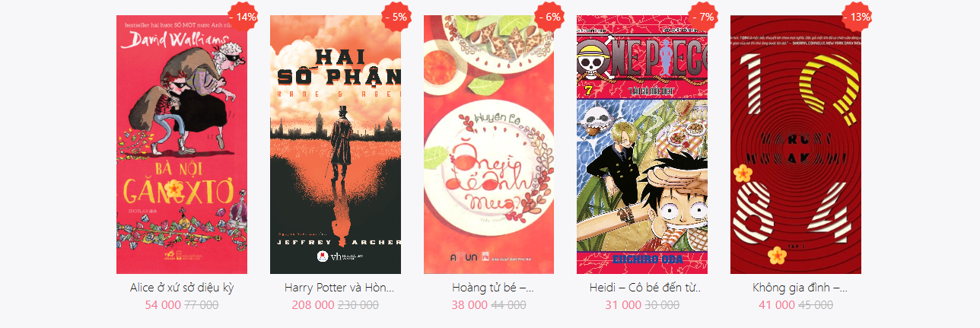Screen dimensions: 980x328
Task: Click the Không gia đình title link
Action: (x=800, y=288)
